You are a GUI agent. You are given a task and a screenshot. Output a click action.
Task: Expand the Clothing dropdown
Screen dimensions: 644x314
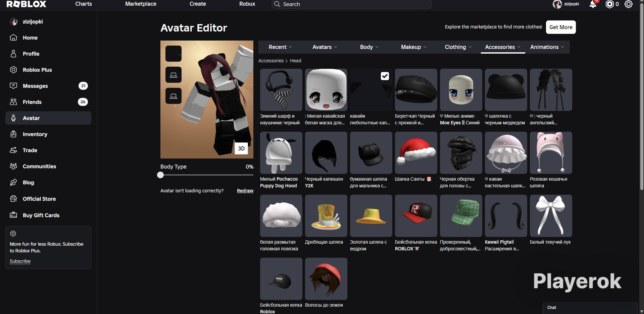458,47
